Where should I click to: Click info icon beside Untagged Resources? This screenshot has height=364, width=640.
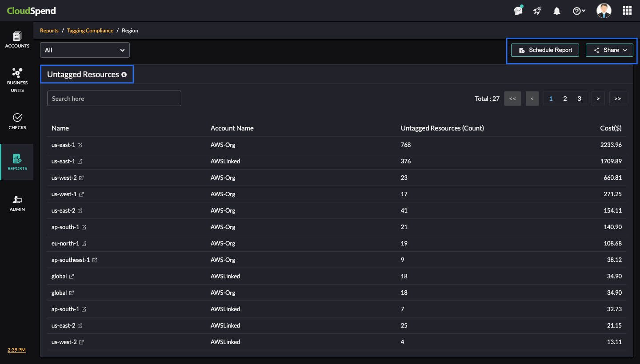pyautogui.click(x=124, y=75)
